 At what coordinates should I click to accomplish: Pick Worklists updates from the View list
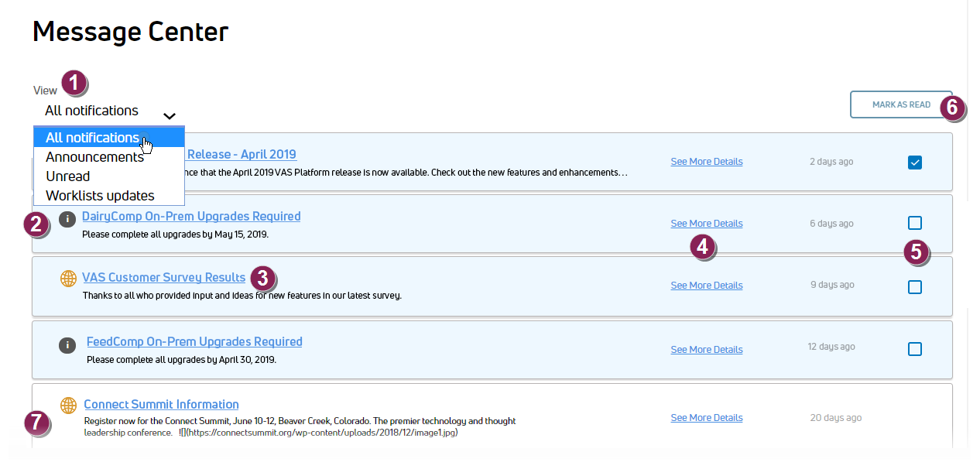100,196
